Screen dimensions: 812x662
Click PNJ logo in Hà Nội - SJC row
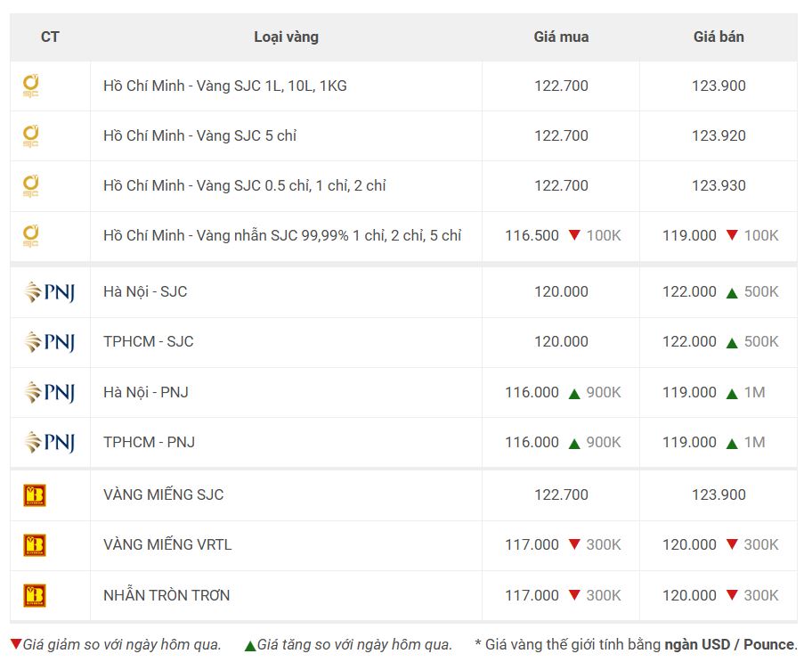pos(50,292)
